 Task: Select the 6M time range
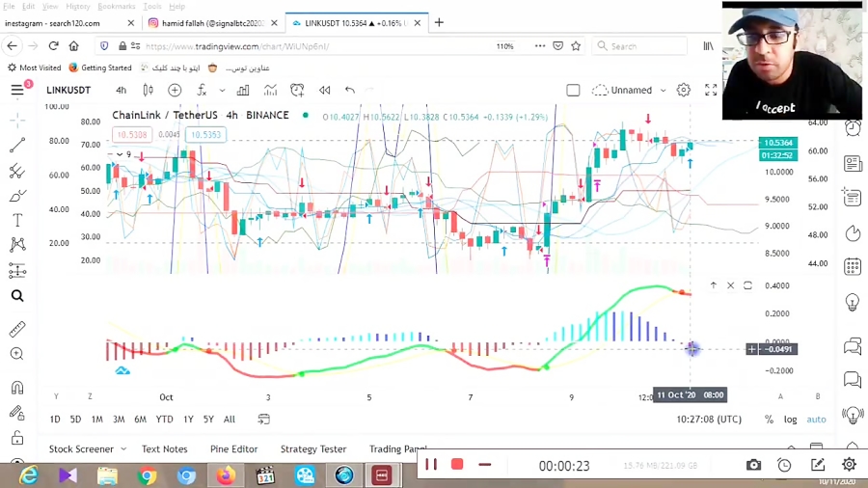pyautogui.click(x=140, y=420)
